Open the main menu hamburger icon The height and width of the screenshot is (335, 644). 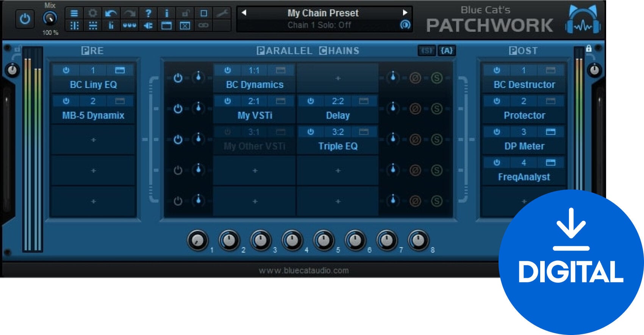[x=74, y=13]
